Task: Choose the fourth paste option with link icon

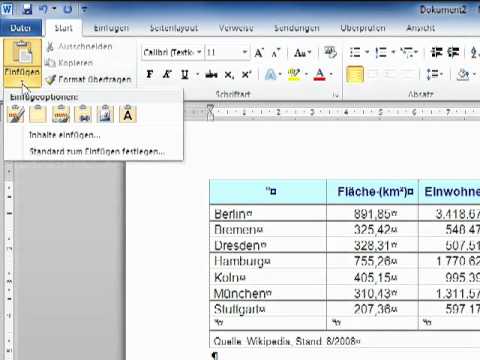Action: click(x=83, y=114)
